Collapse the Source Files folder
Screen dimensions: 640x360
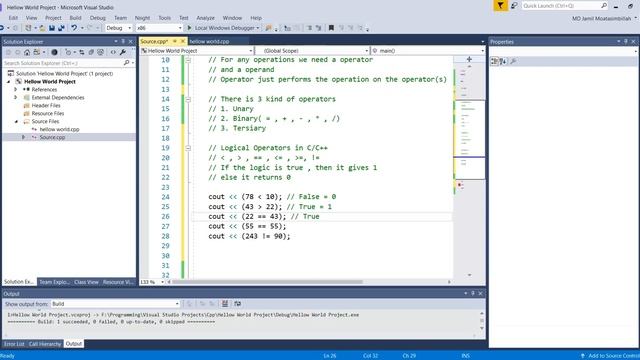16,122
